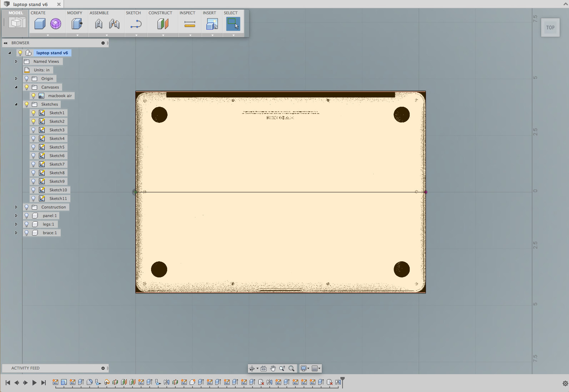
Task: Click the Measure tool under Inspect
Action: click(x=190, y=24)
